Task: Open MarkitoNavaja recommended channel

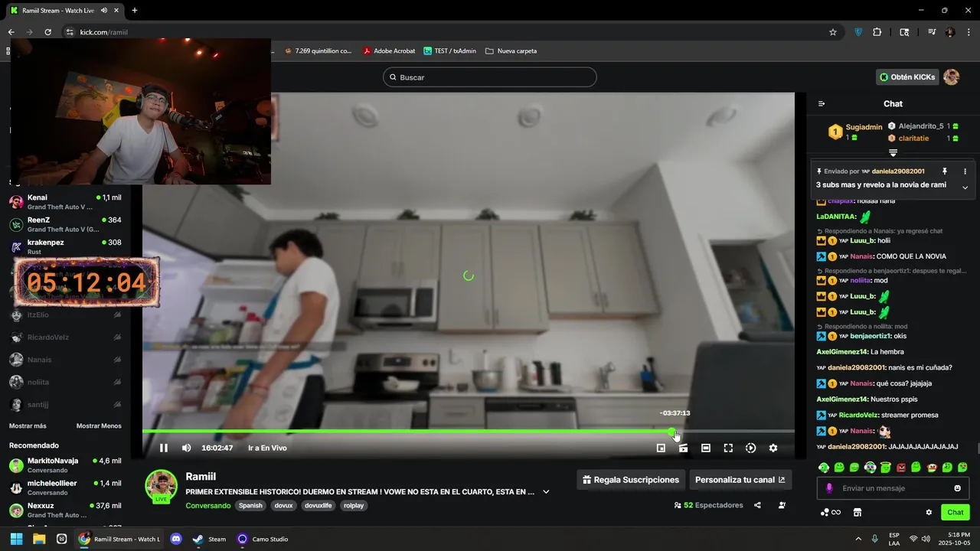Action: pyautogui.click(x=65, y=465)
